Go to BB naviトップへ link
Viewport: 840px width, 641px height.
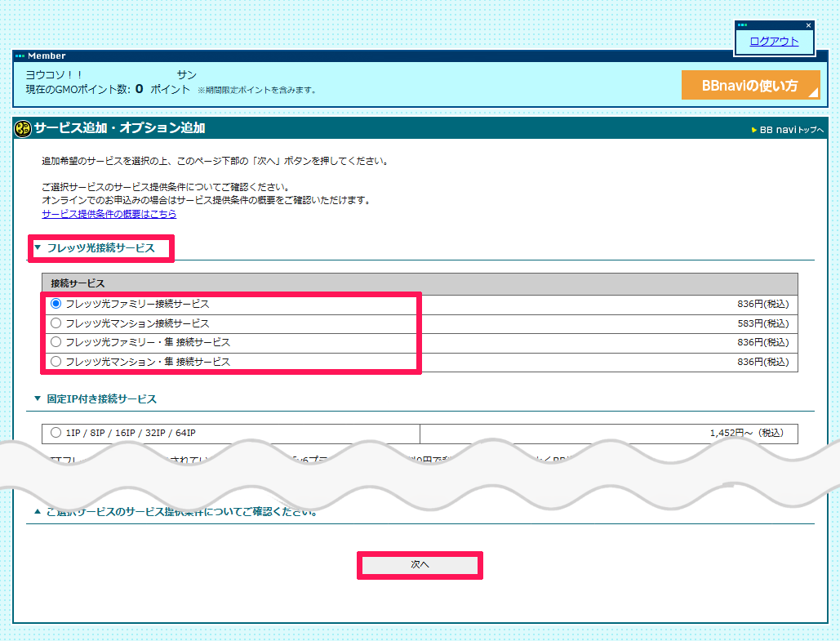pyautogui.click(x=788, y=130)
